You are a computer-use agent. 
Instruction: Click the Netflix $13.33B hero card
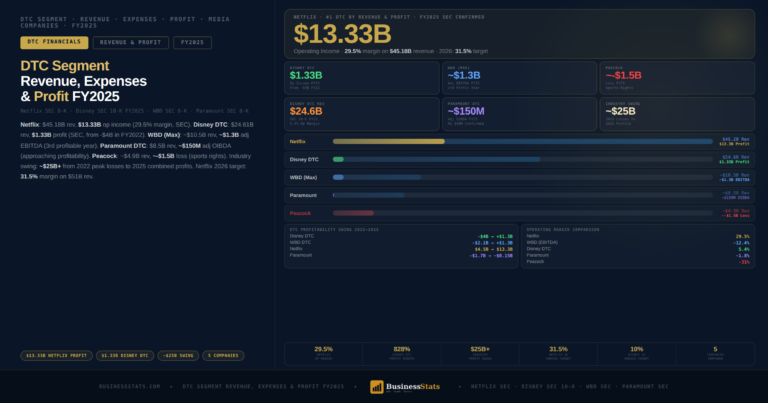[519, 34]
